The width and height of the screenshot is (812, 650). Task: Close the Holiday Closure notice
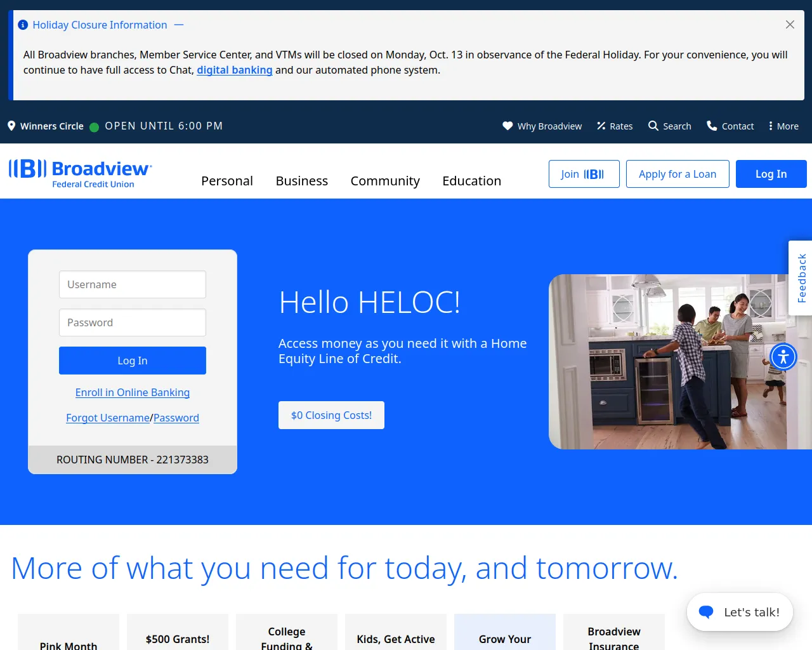(790, 25)
